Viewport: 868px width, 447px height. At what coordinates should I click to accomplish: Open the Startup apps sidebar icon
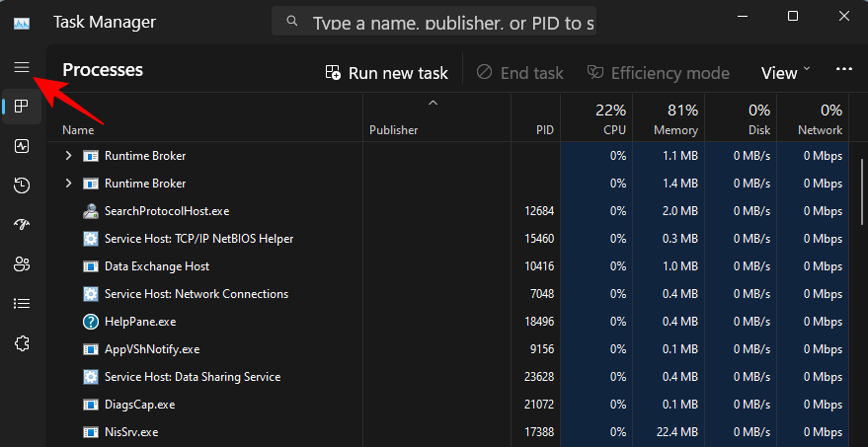[x=22, y=225]
